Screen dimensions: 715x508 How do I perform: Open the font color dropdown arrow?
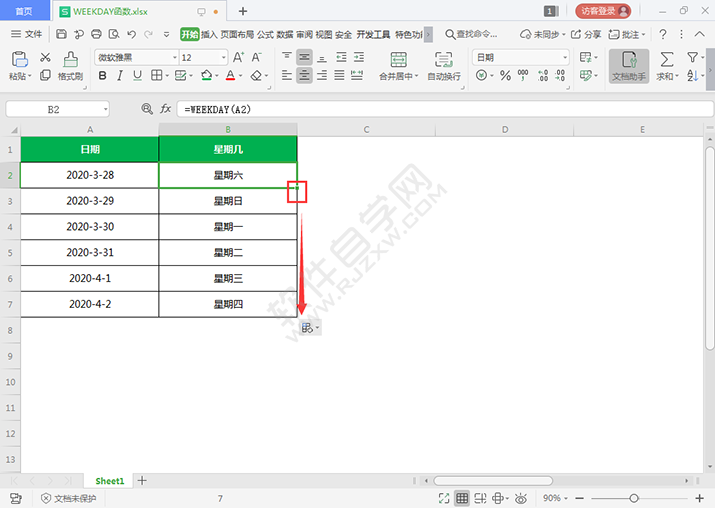(240, 76)
